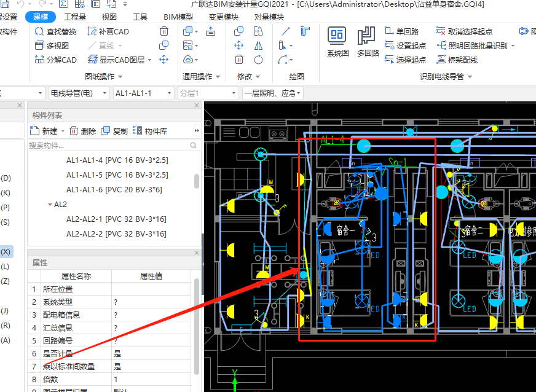The width and height of the screenshot is (536, 392).
Task: Select AL2-AL2-1 [PVC 32 BV-3*16]
Action: point(116,219)
